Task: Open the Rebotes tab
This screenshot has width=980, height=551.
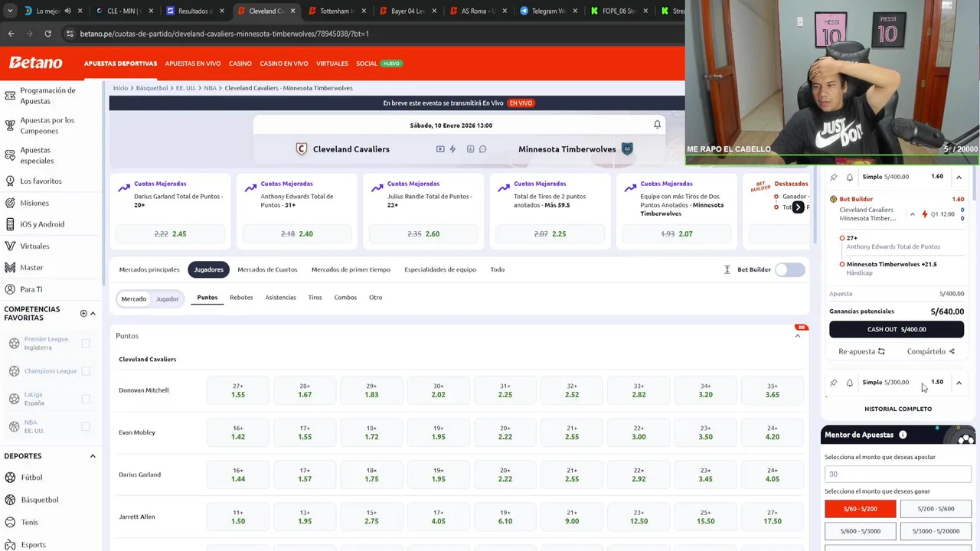Action: point(241,298)
